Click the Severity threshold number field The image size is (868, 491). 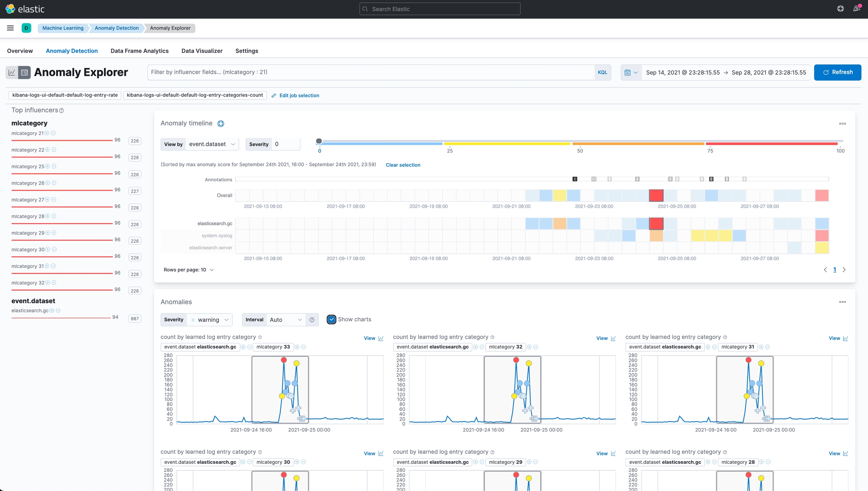(286, 144)
